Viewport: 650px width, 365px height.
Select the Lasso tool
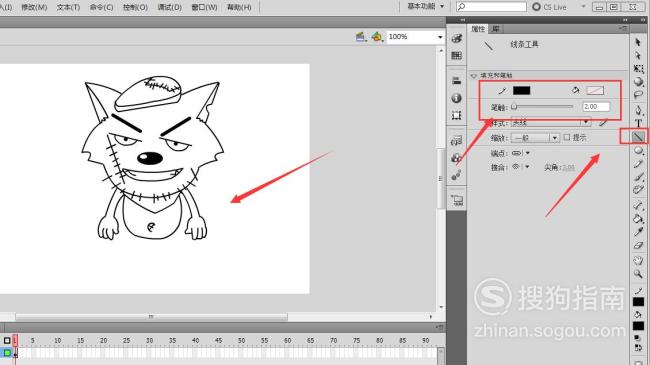[638, 95]
